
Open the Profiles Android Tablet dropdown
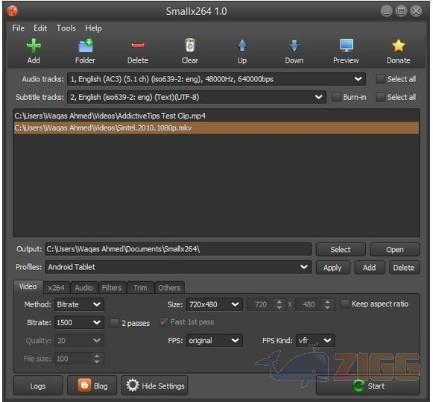click(x=178, y=267)
